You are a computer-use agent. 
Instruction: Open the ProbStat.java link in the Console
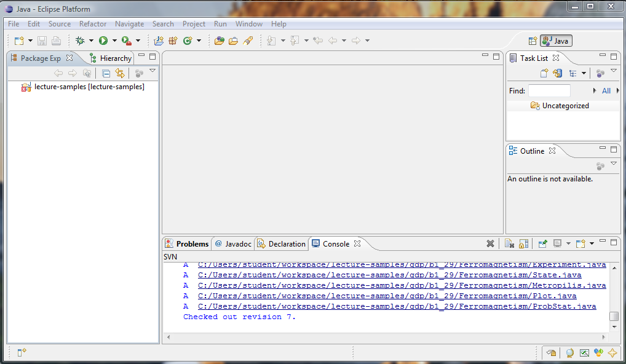click(397, 306)
